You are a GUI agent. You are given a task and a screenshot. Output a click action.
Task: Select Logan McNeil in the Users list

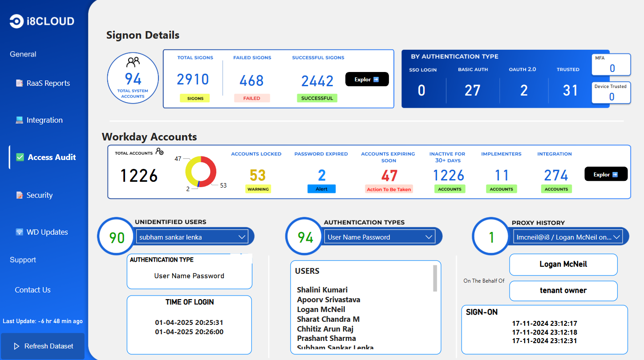pos(320,309)
